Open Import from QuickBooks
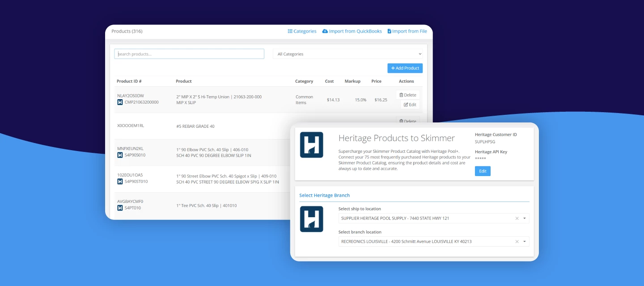644x286 pixels. (x=352, y=31)
